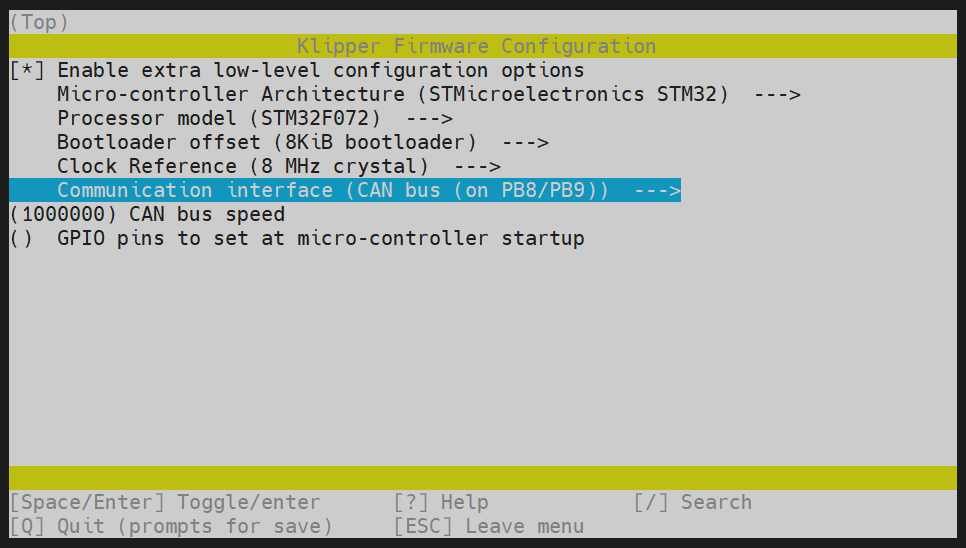The image size is (966, 548).
Task: Select Clock Reference (8 MHz crystal) entry
Action: 242,167
